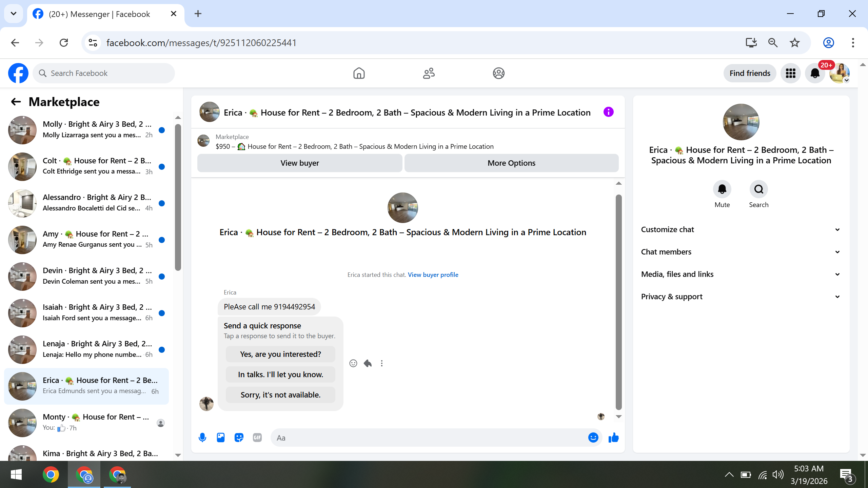Image resolution: width=868 pixels, height=488 pixels.
Task: Open View buyer profile link
Action: tap(433, 275)
